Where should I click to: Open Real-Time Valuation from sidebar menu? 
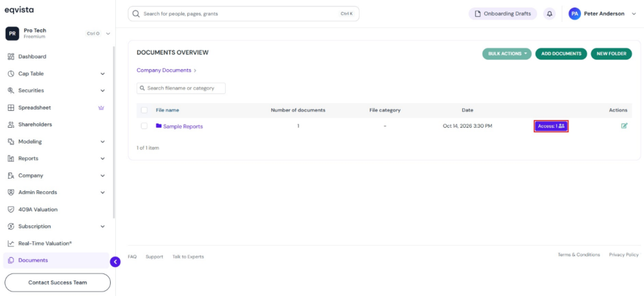point(45,243)
